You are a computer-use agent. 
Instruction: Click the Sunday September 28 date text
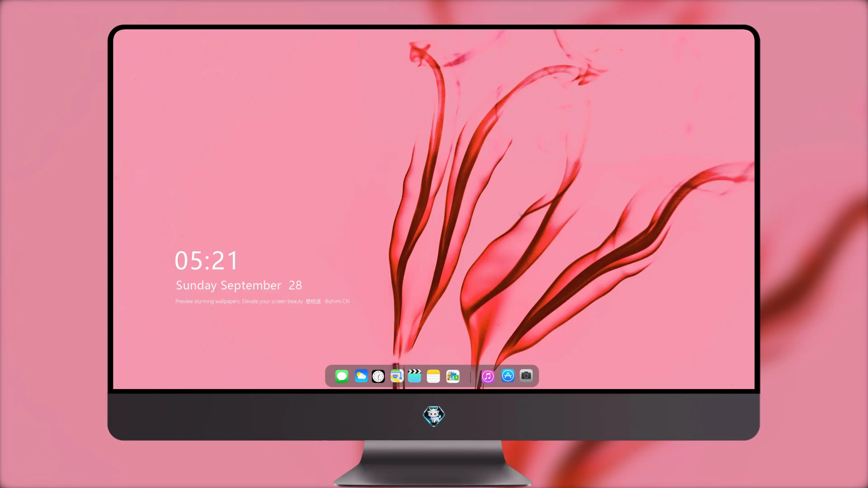tap(238, 285)
